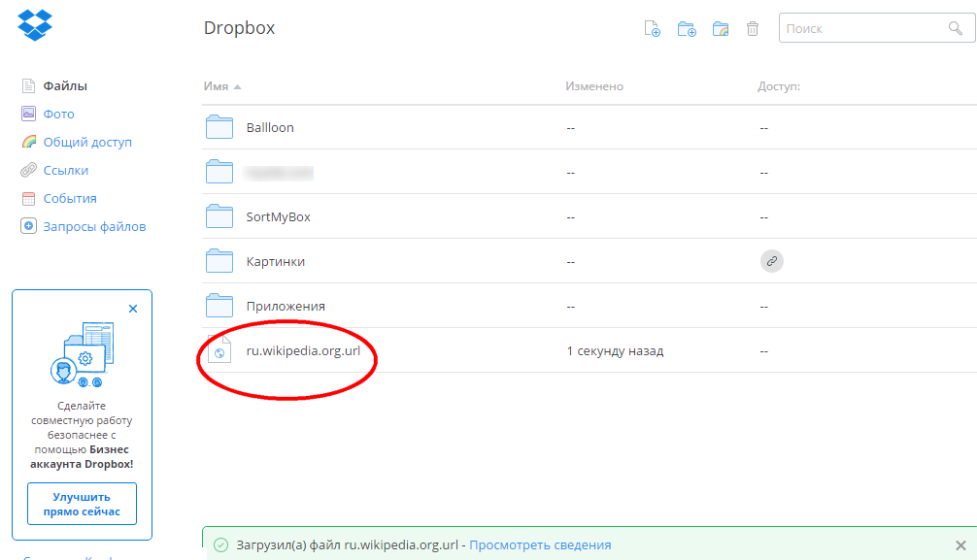Click the Dropbox logo
The width and height of the screenshot is (977, 560).
tap(35, 25)
